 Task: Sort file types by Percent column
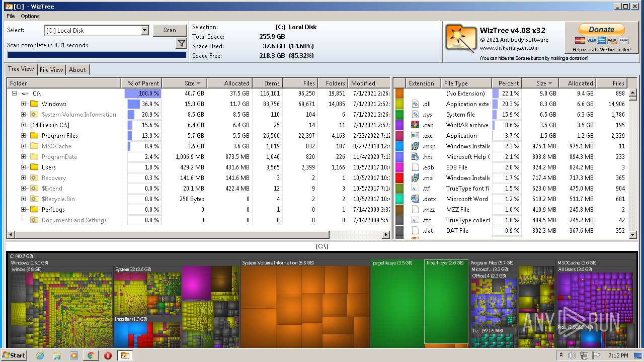click(x=507, y=83)
